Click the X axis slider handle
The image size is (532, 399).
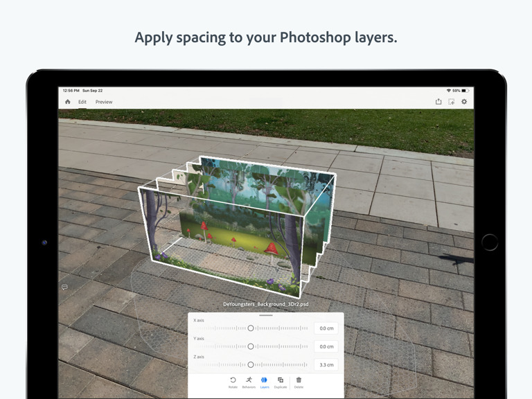[x=251, y=328]
